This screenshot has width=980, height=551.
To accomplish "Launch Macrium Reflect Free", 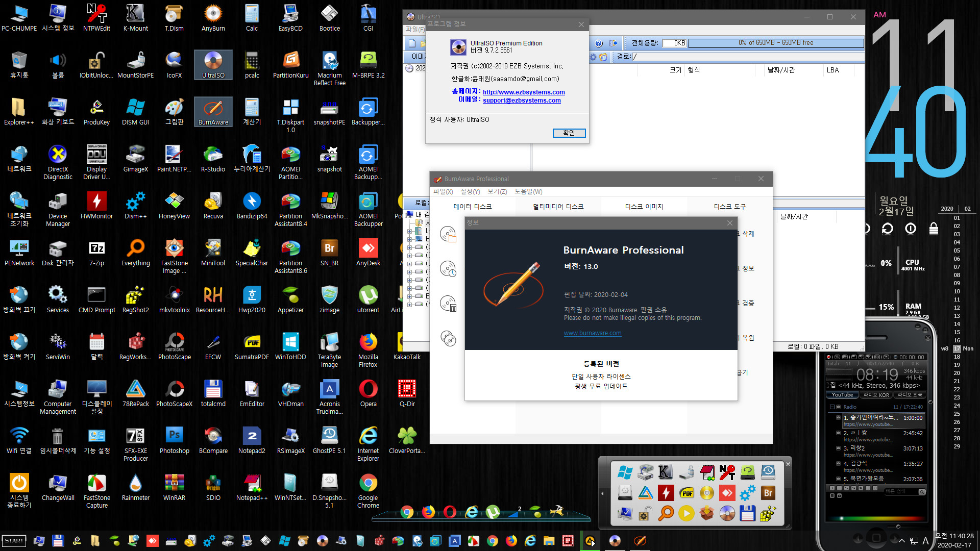I will click(x=329, y=68).
